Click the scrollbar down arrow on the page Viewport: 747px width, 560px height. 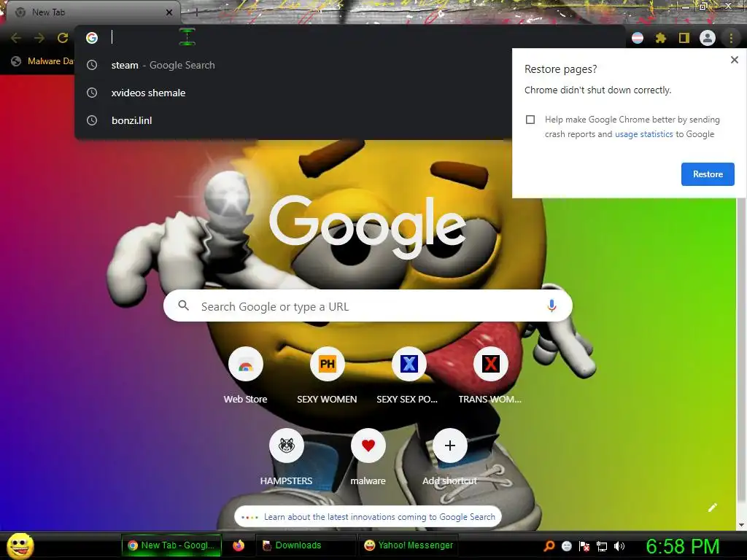pyautogui.click(x=741, y=525)
